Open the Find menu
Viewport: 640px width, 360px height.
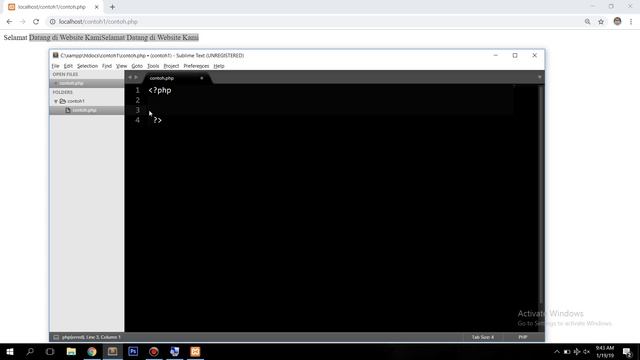107,66
